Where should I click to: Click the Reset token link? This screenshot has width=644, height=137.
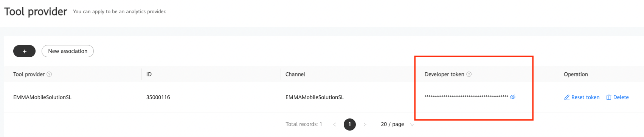point(585,97)
